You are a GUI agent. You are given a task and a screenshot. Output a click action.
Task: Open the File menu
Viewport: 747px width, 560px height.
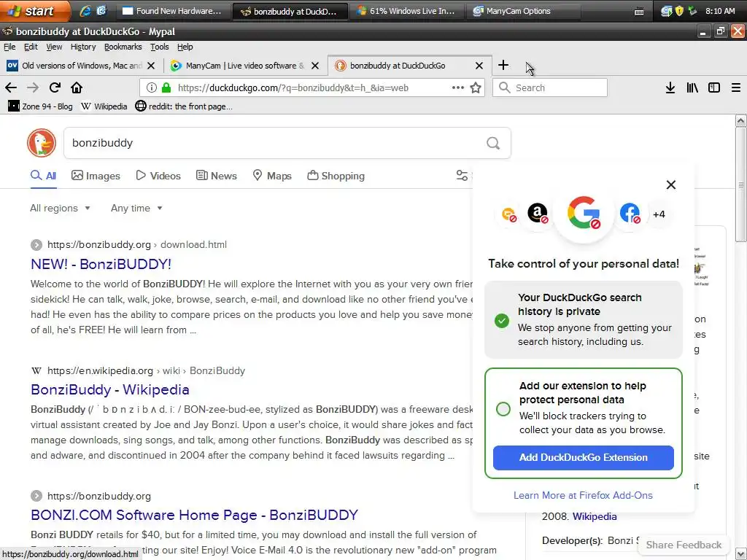point(9,47)
